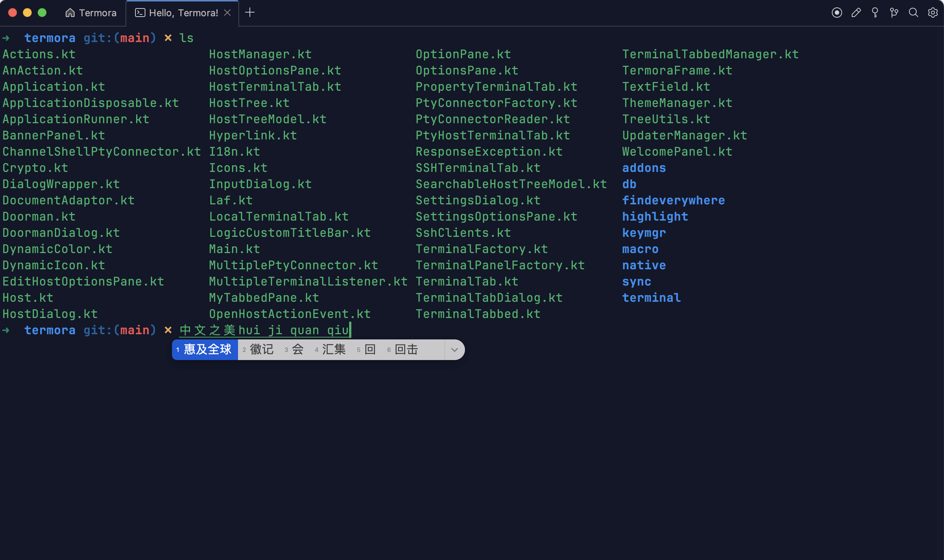Click the db directory name
Viewport: 944px width, 560px height.
(x=630, y=184)
